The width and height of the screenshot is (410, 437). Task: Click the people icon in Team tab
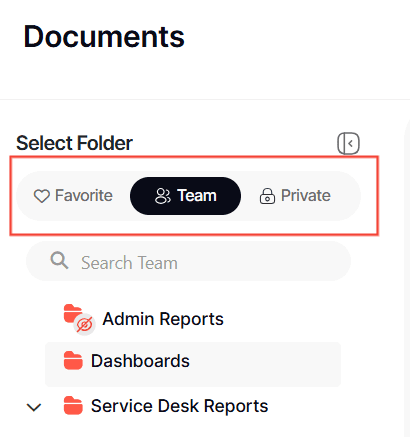(x=163, y=196)
